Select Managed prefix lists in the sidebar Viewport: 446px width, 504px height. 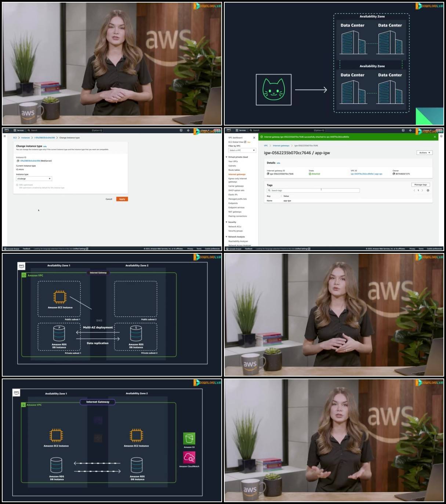[237, 199]
